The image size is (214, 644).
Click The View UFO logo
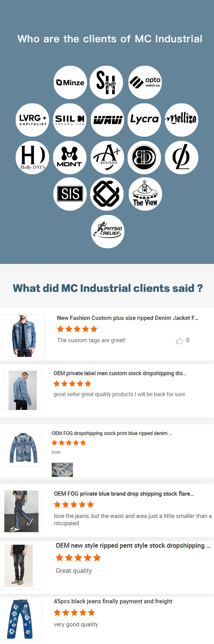tap(145, 194)
